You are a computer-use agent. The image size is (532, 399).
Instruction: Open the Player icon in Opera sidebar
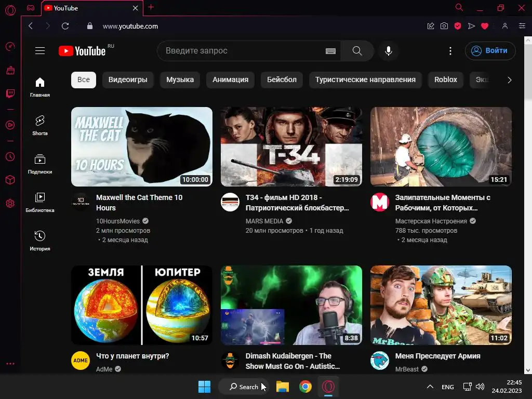[10, 125]
